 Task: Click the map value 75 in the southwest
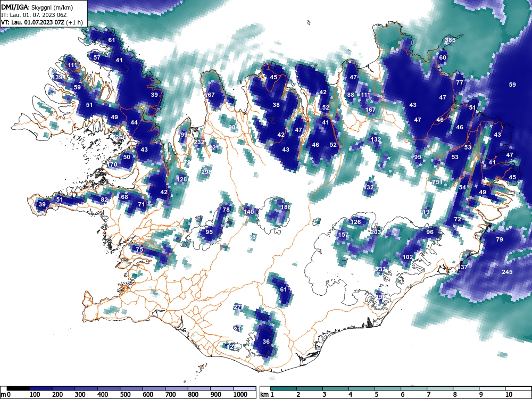(139, 250)
